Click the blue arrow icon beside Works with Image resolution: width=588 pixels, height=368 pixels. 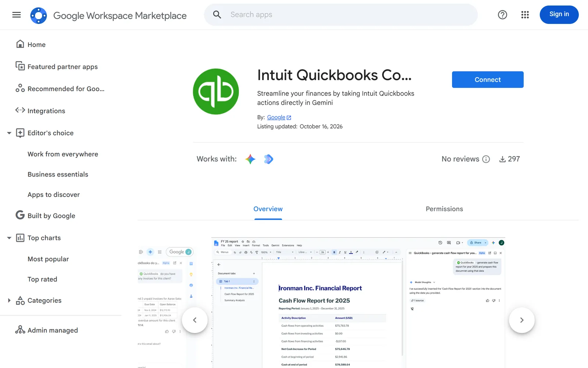(269, 159)
